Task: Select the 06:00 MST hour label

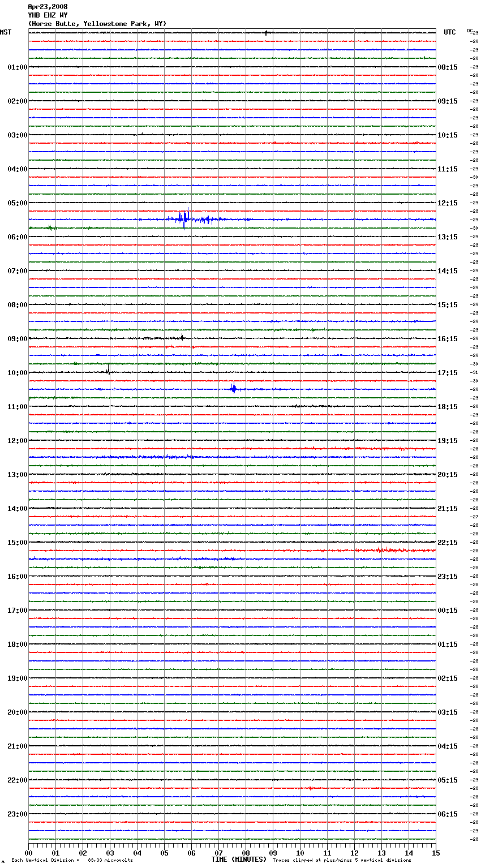Action: (x=18, y=237)
